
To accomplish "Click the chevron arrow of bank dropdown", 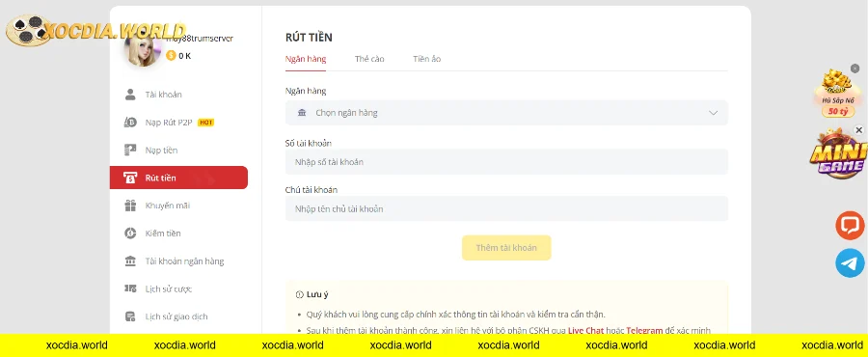I will (x=713, y=113).
